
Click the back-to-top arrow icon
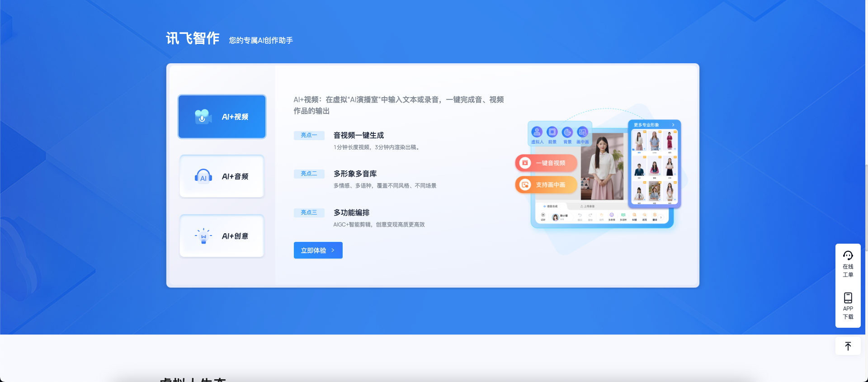[848, 346]
